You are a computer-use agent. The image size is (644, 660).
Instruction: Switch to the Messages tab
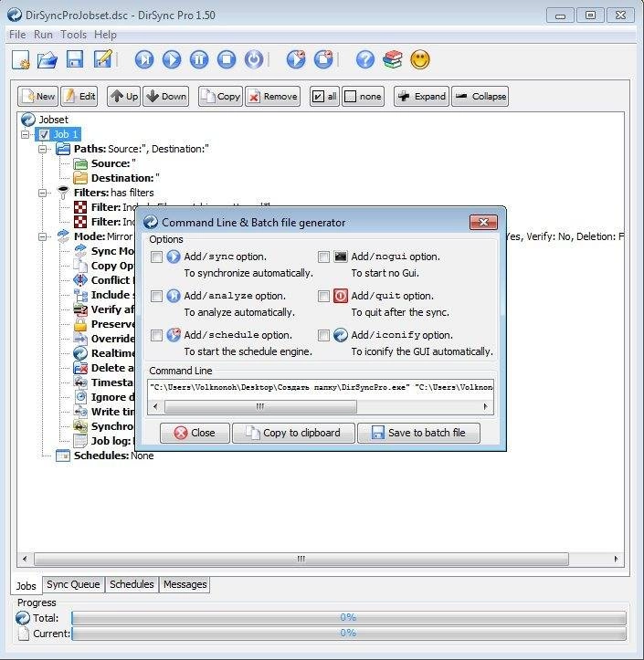[x=185, y=584]
